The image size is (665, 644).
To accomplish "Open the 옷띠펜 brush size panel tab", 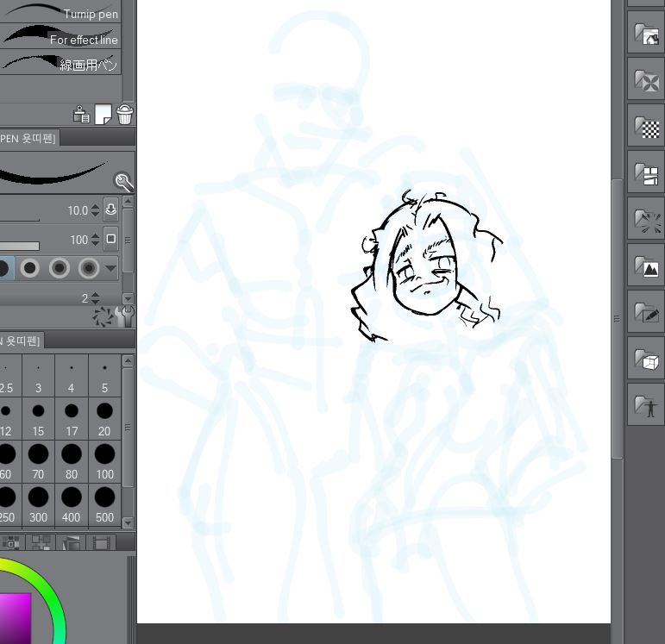I will [x=22, y=341].
